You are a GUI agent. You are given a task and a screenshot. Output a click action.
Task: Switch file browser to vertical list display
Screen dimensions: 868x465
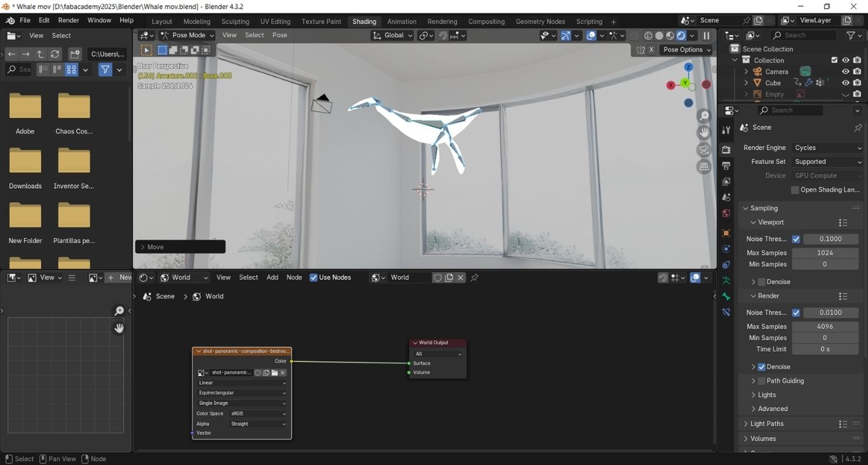[43, 69]
